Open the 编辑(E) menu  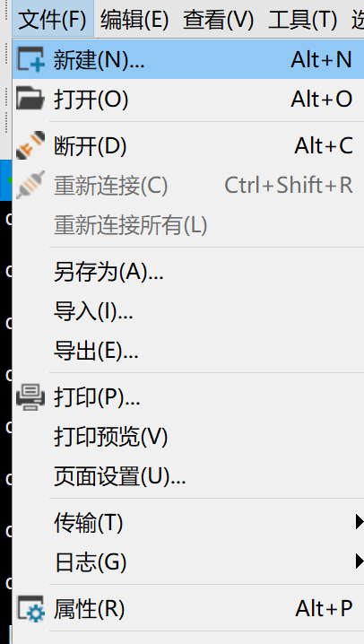coord(134,19)
